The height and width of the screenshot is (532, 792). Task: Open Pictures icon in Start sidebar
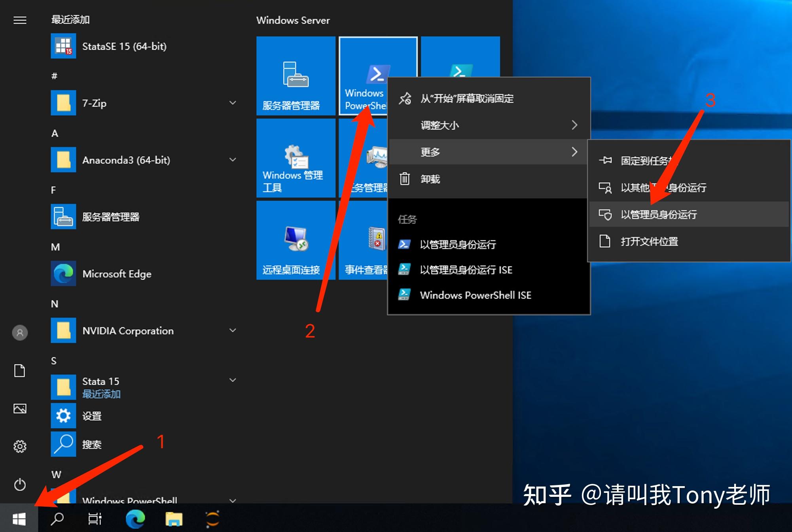tap(20, 409)
